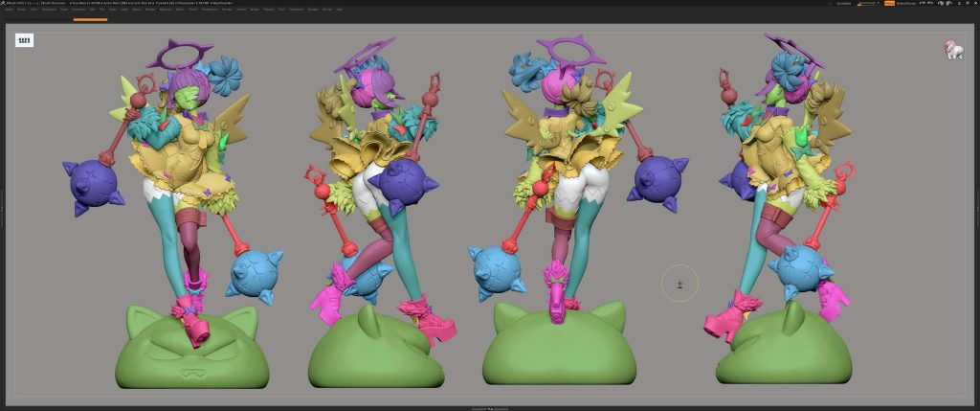The height and width of the screenshot is (411, 980).
Task: Open the Color menu
Action: (33, 10)
